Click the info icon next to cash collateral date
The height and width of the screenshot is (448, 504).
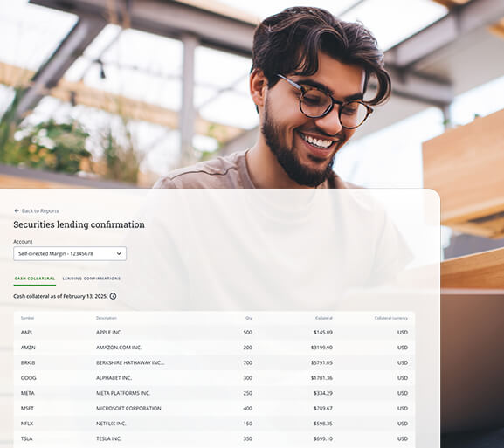tap(114, 296)
